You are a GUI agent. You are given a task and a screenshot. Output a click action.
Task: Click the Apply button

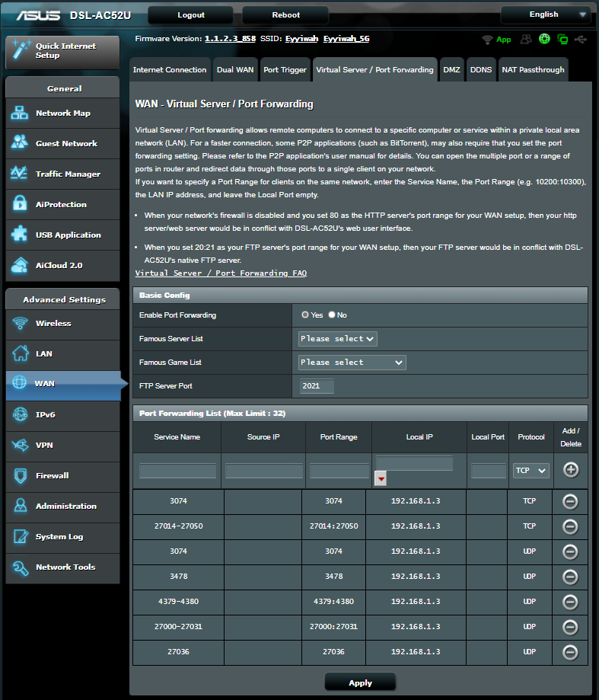pyautogui.click(x=360, y=682)
